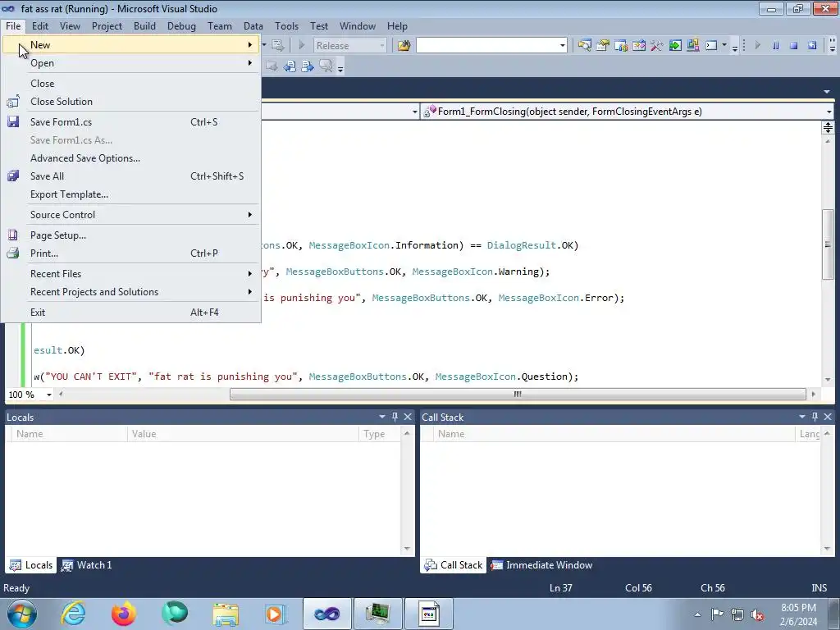The height and width of the screenshot is (630, 840).
Task: Click Save All in the File menu
Action: [x=131, y=176]
